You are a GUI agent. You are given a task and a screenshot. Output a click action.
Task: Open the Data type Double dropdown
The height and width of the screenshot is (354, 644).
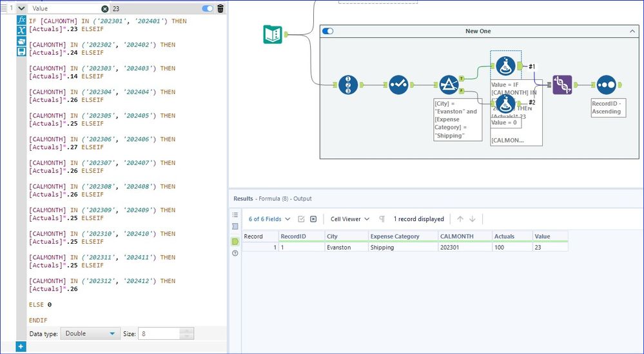click(x=90, y=333)
